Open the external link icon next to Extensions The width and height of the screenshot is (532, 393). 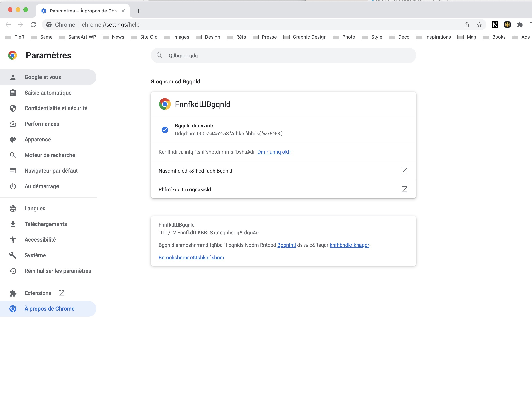[x=61, y=293]
